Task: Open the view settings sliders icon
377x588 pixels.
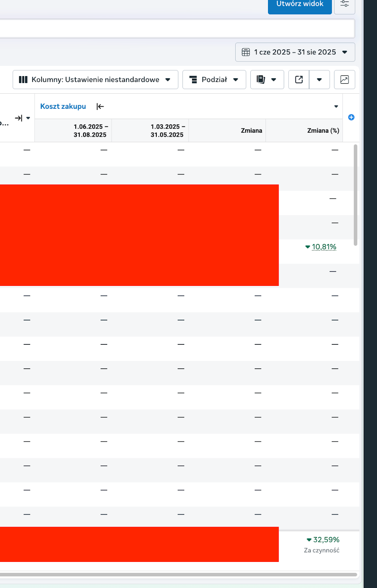Action: (344, 4)
